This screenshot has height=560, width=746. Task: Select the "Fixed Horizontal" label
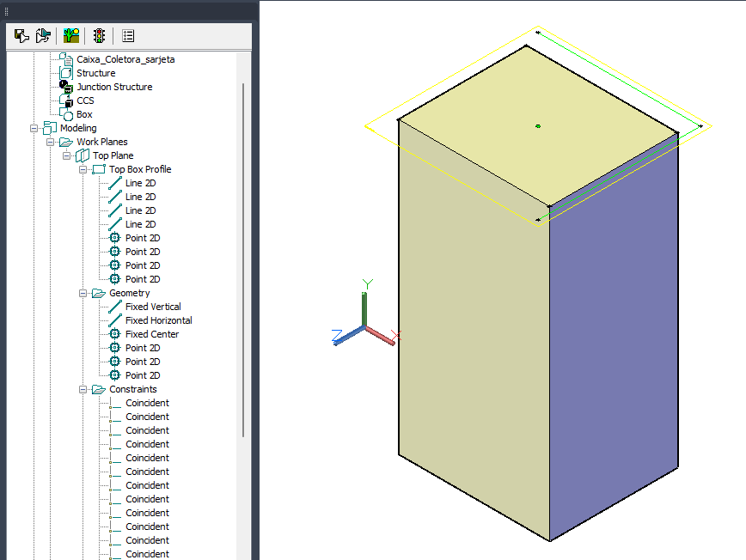pyautogui.click(x=159, y=320)
